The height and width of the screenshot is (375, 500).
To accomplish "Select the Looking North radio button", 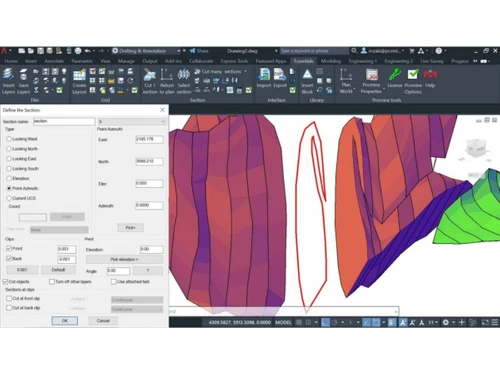I will pyautogui.click(x=9, y=149).
